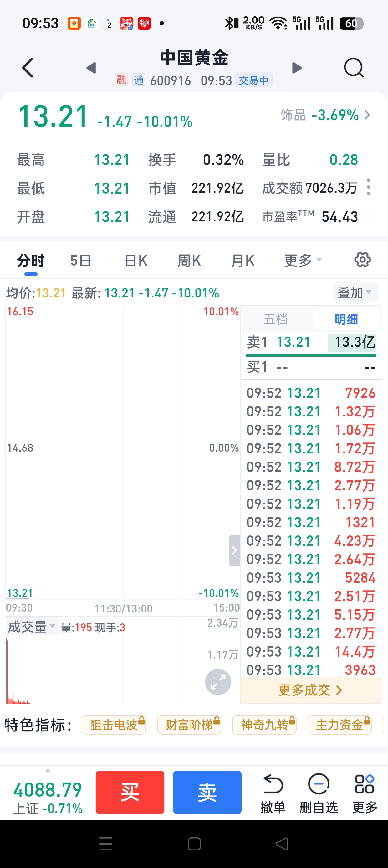Switch to the 日K chart tab
Screen dimensions: 388x868
(136, 261)
